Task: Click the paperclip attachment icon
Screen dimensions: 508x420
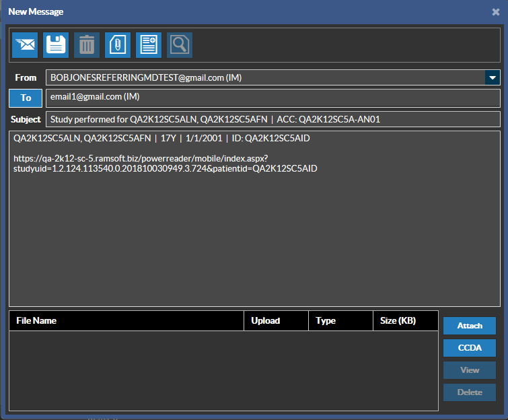Action: point(118,45)
